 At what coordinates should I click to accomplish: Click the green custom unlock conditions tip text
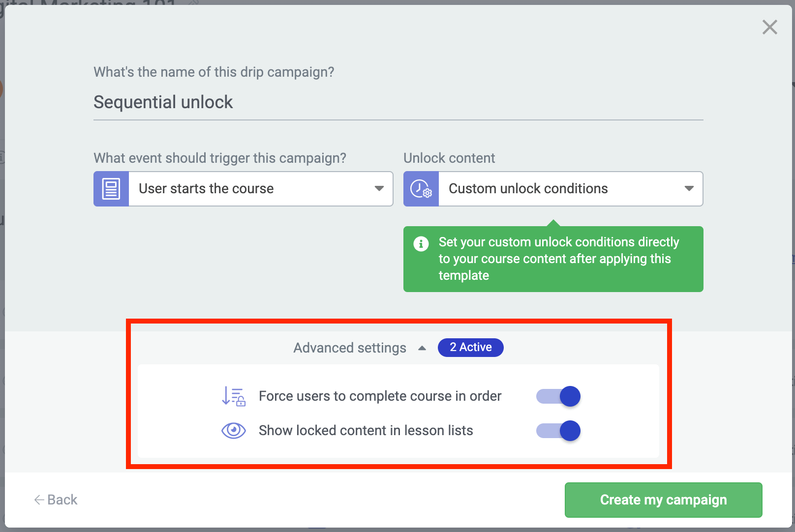pyautogui.click(x=558, y=259)
